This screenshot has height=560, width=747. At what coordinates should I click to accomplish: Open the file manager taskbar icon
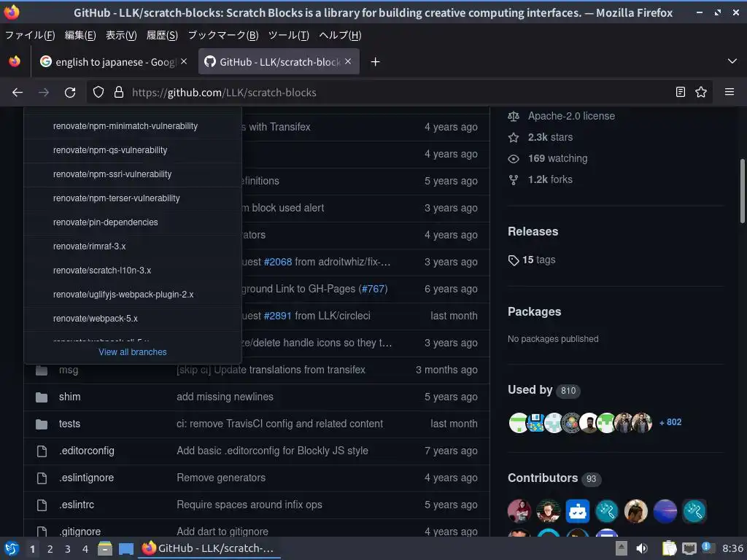pyautogui.click(x=105, y=548)
